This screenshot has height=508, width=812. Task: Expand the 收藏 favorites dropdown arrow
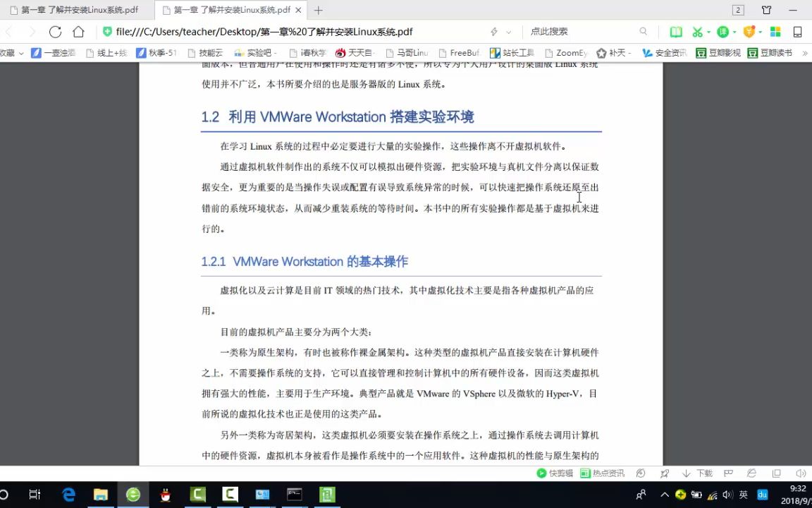pos(20,52)
